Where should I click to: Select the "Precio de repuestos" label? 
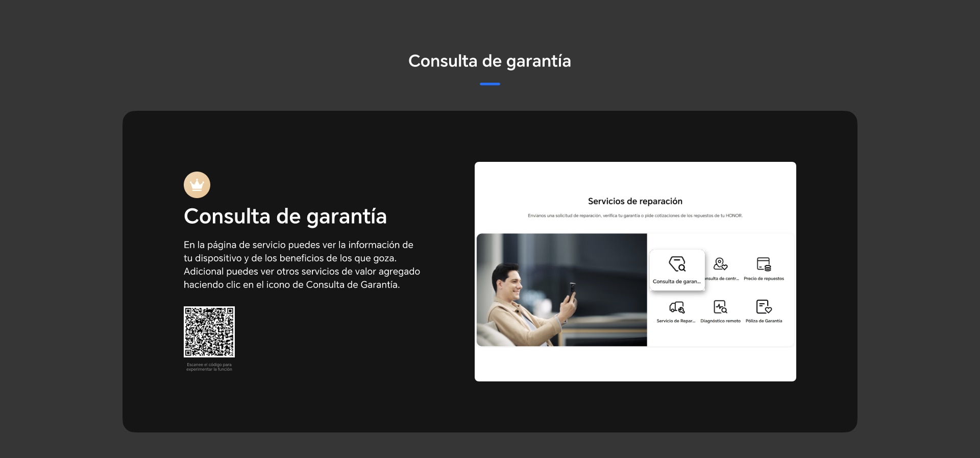764,279
